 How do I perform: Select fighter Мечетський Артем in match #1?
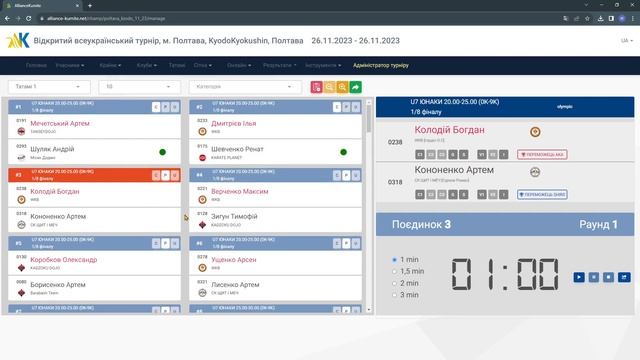pyautogui.click(x=60, y=123)
